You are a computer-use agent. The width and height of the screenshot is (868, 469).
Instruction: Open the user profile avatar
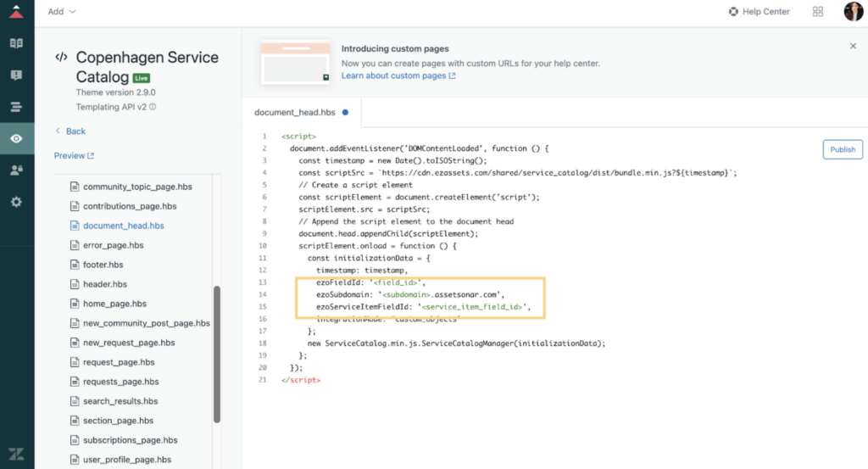click(x=853, y=12)
